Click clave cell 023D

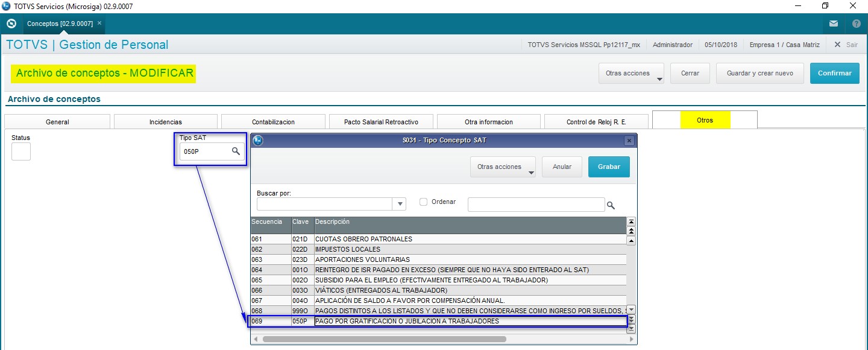303,259
